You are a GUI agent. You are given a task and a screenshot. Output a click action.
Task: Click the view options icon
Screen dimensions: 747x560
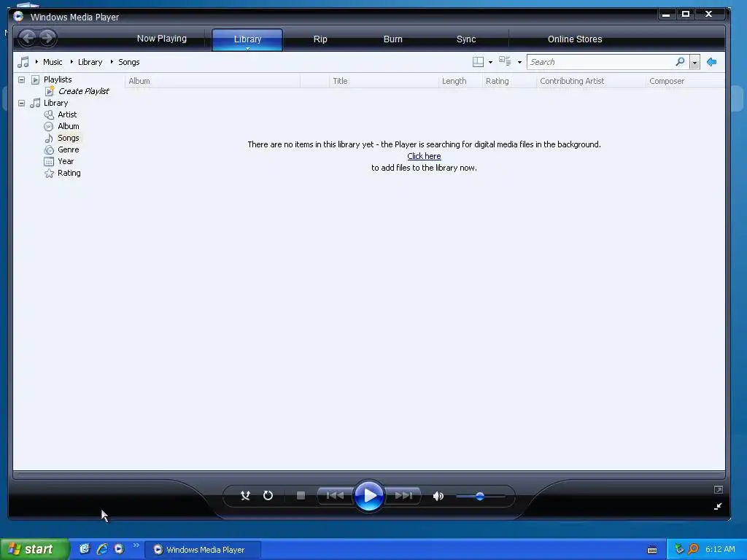coord(505,61)
